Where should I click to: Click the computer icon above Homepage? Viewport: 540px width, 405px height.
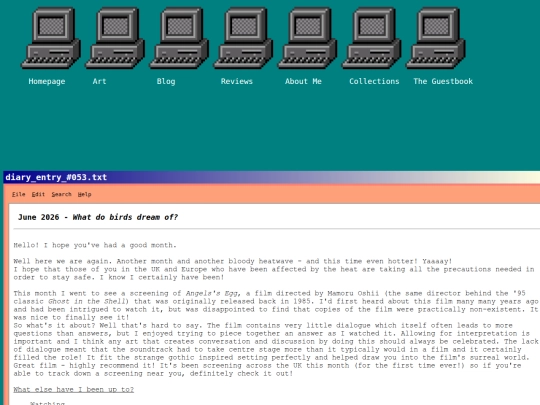coord(51,38)
